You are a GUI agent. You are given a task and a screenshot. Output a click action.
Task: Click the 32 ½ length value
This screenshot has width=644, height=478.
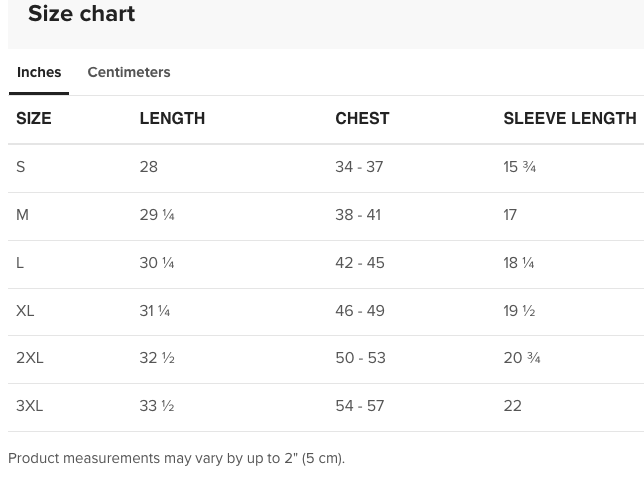(157, 358)
